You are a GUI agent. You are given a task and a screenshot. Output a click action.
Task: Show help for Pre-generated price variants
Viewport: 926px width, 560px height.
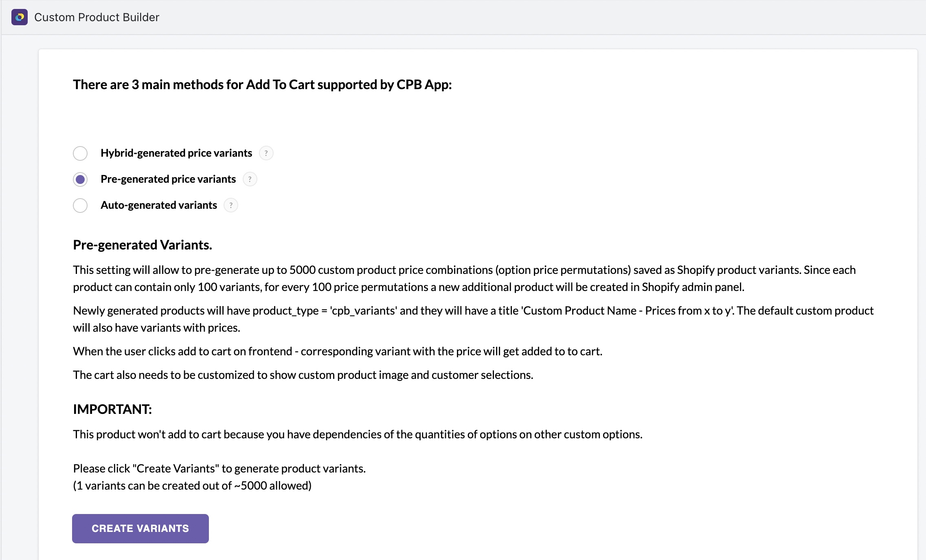250,179
